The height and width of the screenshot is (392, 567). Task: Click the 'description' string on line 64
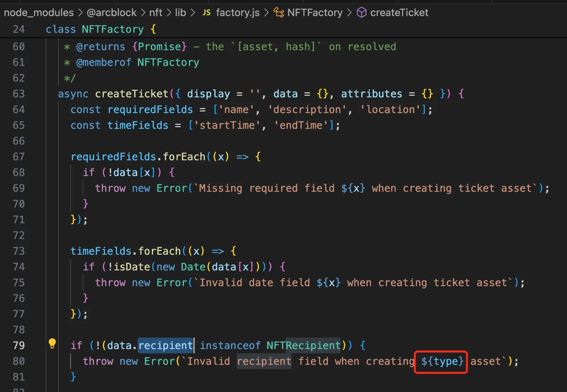pyautogui.click(x=307, y=110)
